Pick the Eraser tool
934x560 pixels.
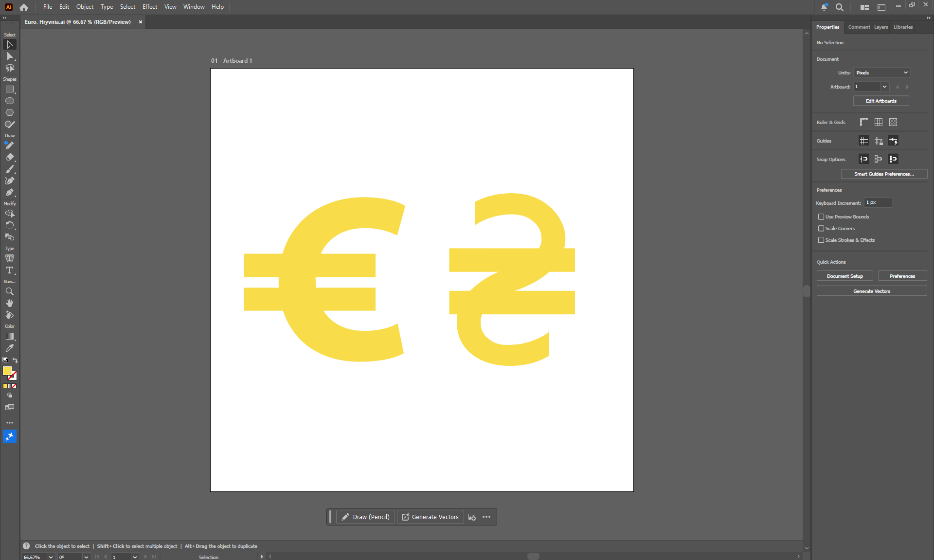[9, 158]
